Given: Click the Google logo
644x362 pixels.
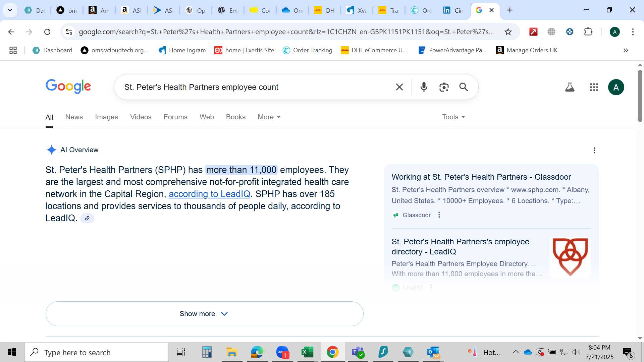Looking at the screenshot, I should [x=68, y=86].
